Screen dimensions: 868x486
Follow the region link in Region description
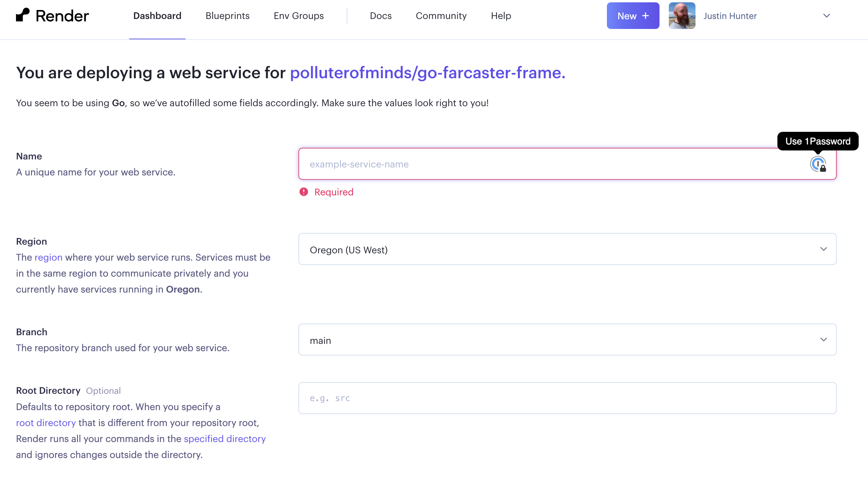click(x=49, y=257)
